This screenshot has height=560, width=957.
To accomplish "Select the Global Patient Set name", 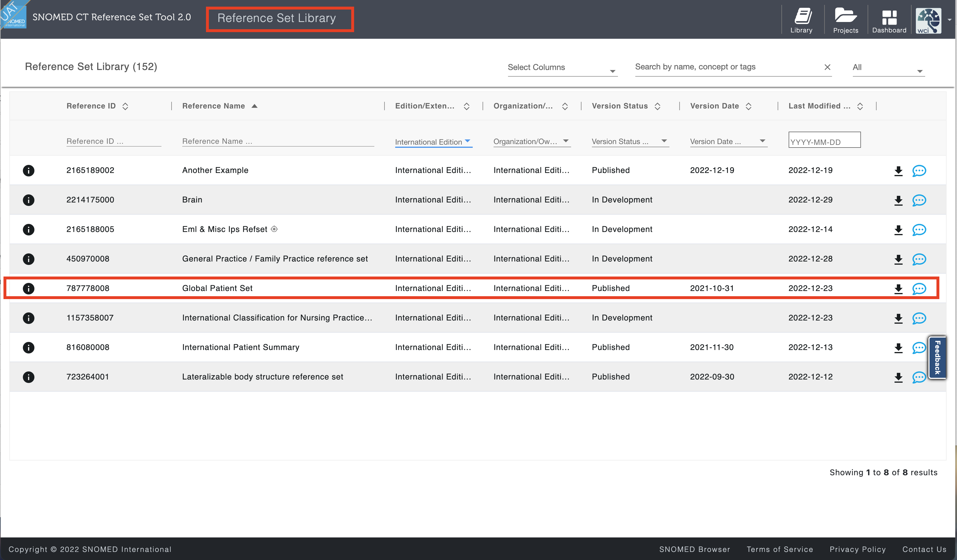I will [x=217, y=288].
